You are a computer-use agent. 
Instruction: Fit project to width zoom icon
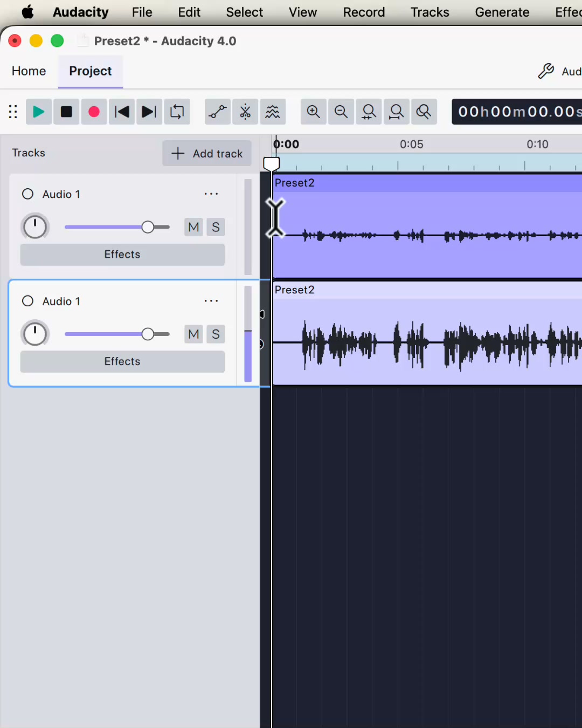396,112
